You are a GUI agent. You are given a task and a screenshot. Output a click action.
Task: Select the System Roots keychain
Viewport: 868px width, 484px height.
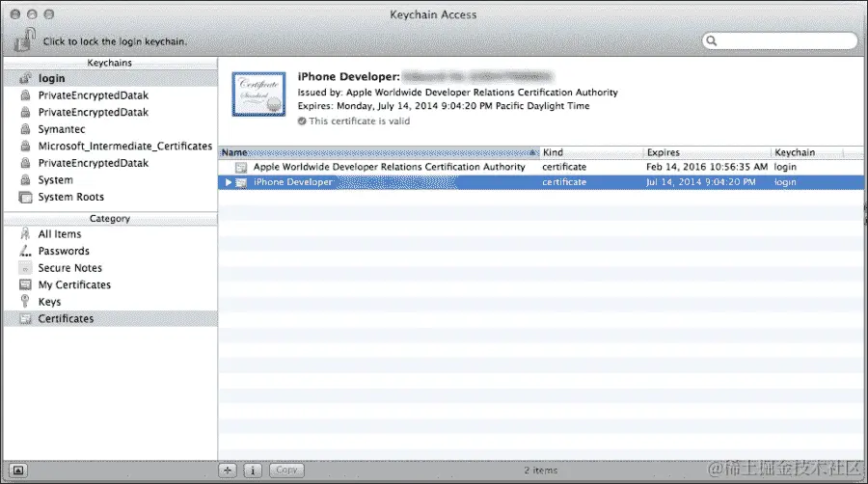pos(110,197)
